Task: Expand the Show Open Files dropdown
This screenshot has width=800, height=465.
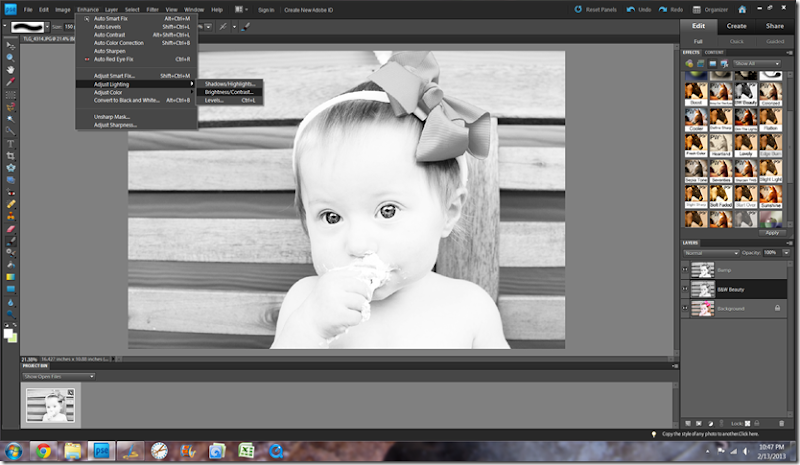Action: 58,376
